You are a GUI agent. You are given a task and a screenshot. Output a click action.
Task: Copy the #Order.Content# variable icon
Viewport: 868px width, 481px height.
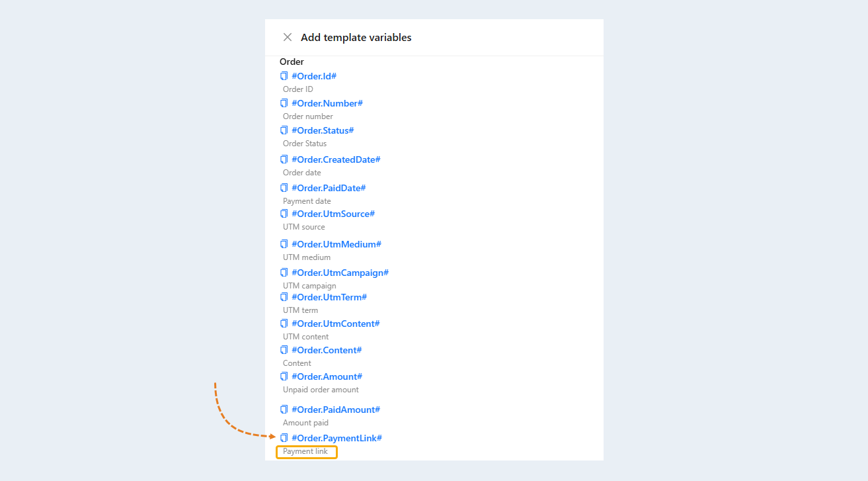[284, 350]
